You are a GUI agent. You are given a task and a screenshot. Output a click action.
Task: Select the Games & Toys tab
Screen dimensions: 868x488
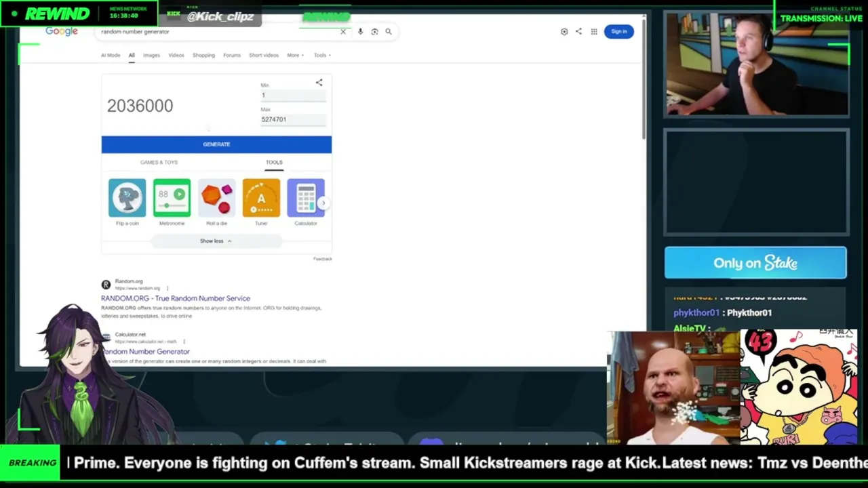click(159, 163)
